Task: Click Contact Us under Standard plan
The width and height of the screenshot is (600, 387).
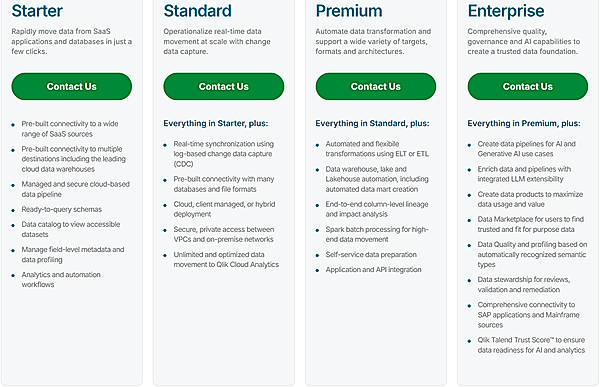Action: tap(223, 87)
